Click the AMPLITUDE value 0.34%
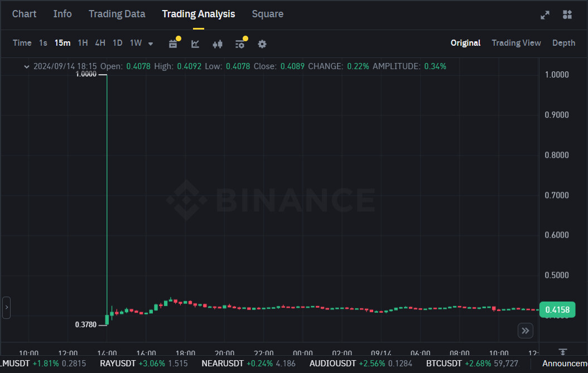 pyautogui.click(x=435, y=66)
